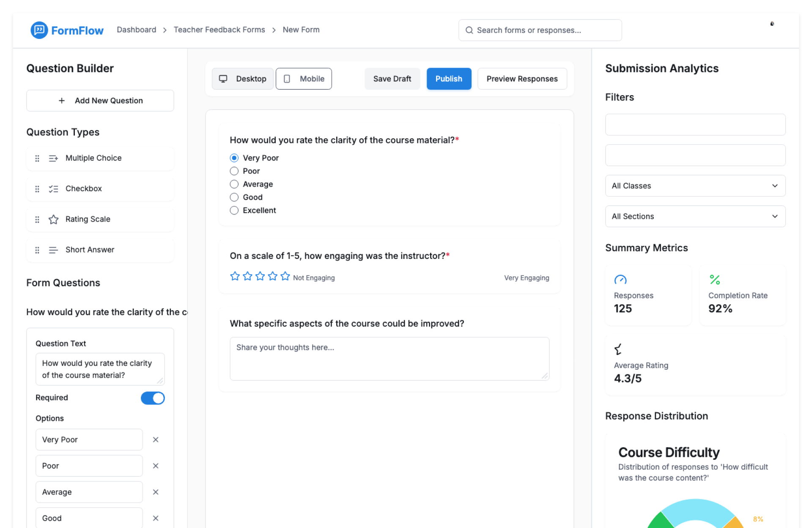The width and height of the screenshot is (812, 528).
Task: Expand the All Sections dropdown
Action: coord(695,216)
